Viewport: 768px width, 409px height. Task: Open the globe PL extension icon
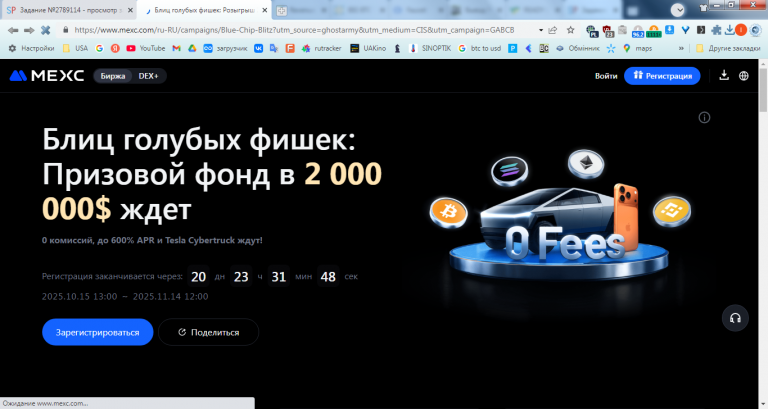pos(592,31)
